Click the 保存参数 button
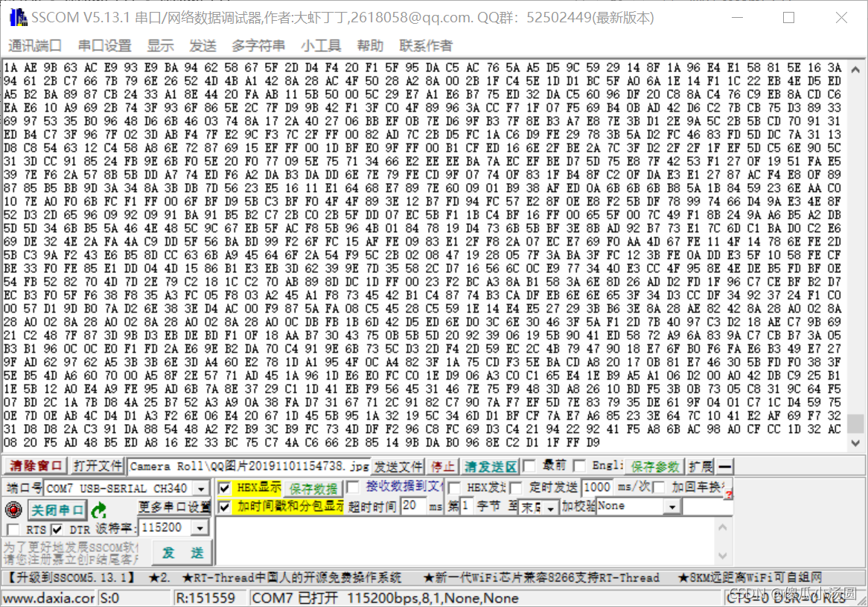 (x=655, y=467)
